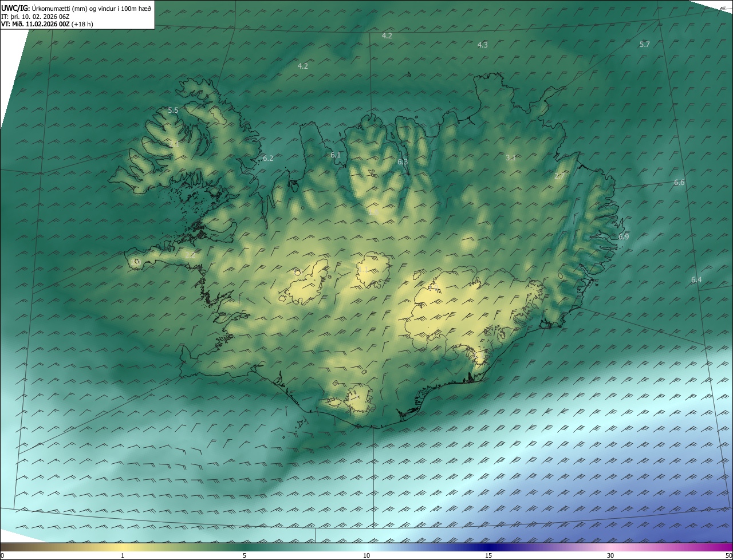Click the 6.2 value on the map
The width and height of the screenshot is (733, 560).
click(x=268, y=159)
